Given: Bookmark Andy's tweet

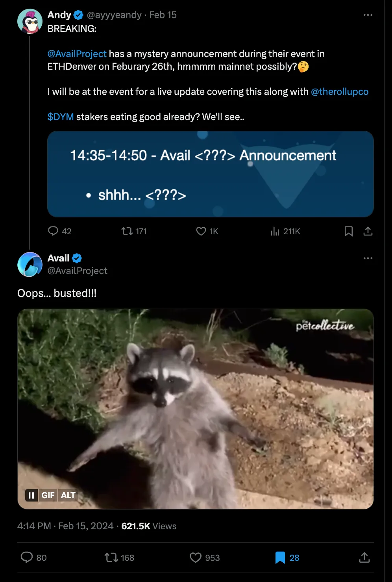Looking at the screenshot, I should 349,231.
